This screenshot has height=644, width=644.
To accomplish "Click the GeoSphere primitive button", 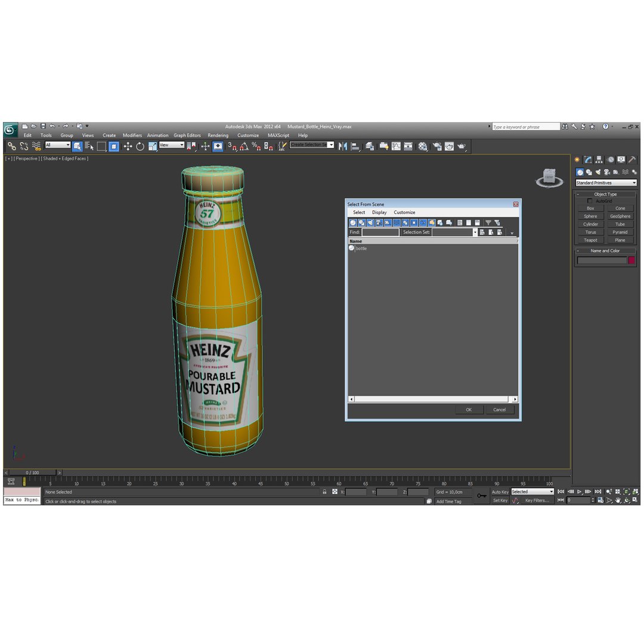I will [x=620, y=216].
